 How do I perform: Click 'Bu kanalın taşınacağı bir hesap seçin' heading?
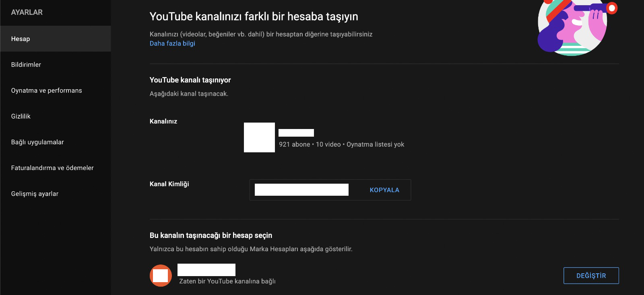point(211,236)
